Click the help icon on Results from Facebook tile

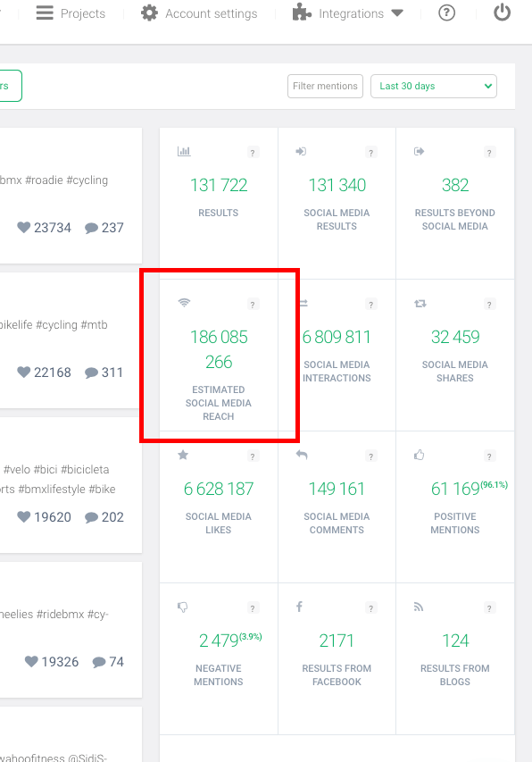[x=370, y=608]
